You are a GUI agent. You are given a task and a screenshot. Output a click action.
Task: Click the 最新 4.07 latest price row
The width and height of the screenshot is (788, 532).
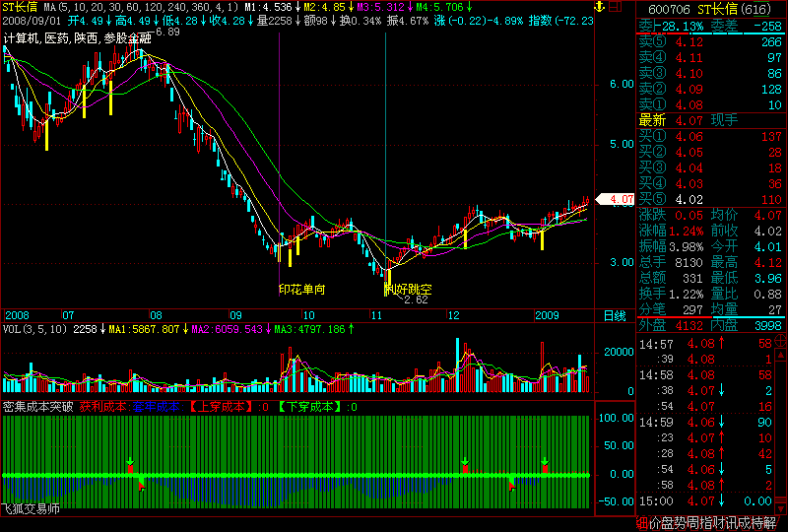point(710,120)
